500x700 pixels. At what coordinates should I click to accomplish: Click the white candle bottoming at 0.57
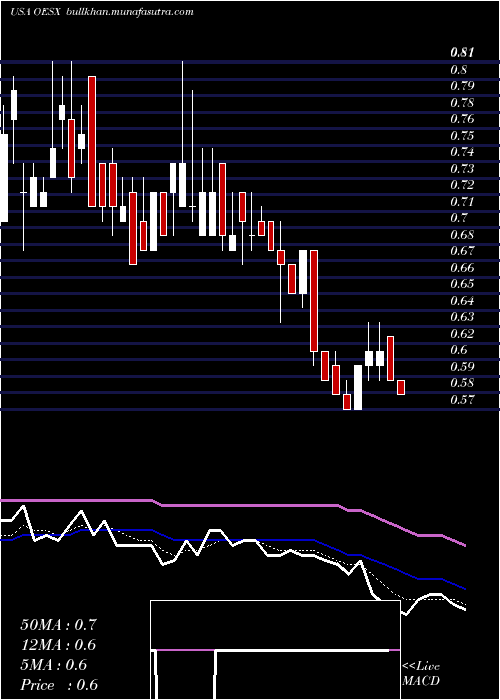358,387
